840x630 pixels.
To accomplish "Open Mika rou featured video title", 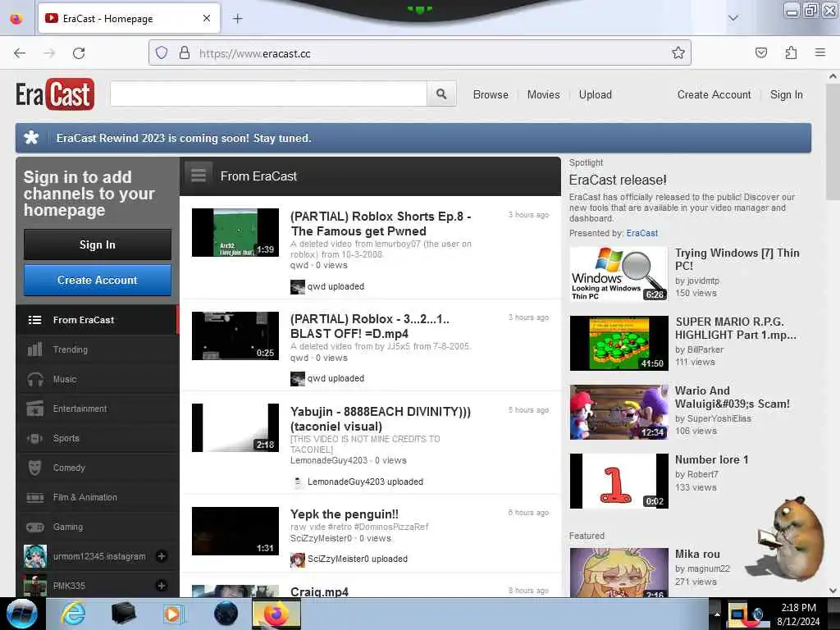I will [x=697, y=554].
